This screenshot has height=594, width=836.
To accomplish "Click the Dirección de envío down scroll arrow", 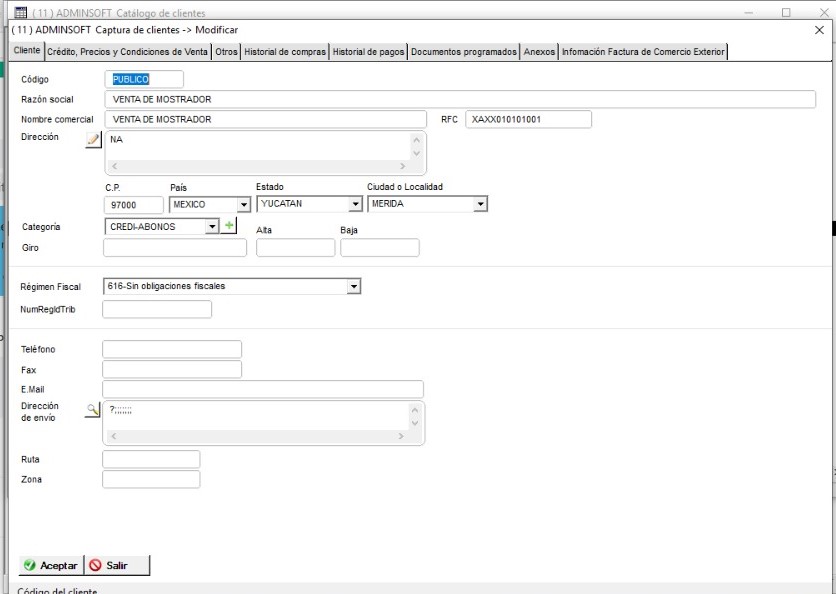I will tap(416, 424).
